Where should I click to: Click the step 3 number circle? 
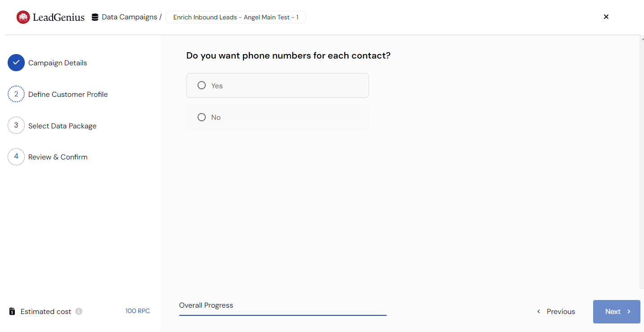tap(16, 125)
